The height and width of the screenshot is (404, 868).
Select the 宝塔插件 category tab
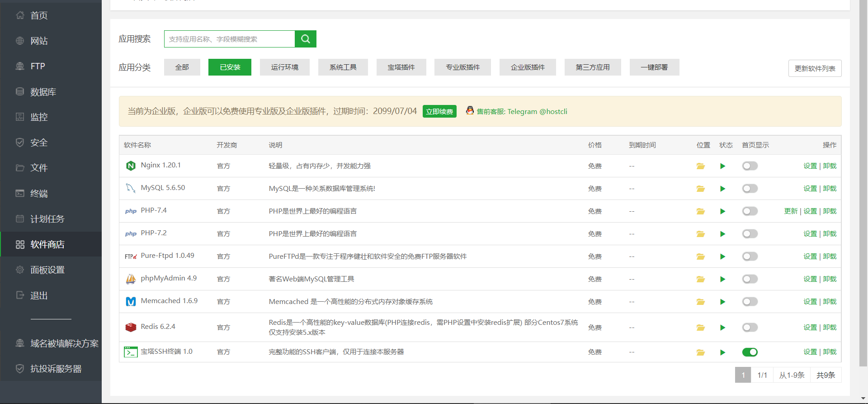401,67
